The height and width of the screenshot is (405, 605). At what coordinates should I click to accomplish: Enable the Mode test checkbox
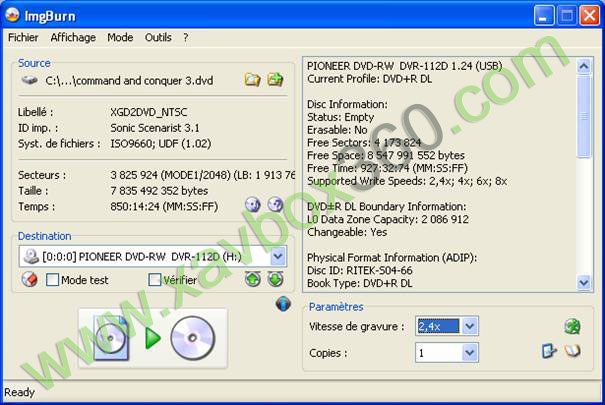click(x=52, y=280)
